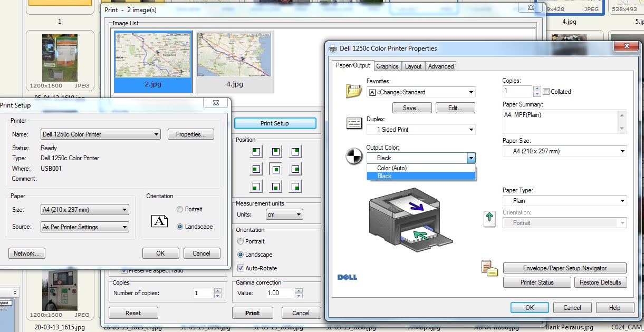
Task: Open Envelope/Paper Setup Navigator
Action: point(565,268)
